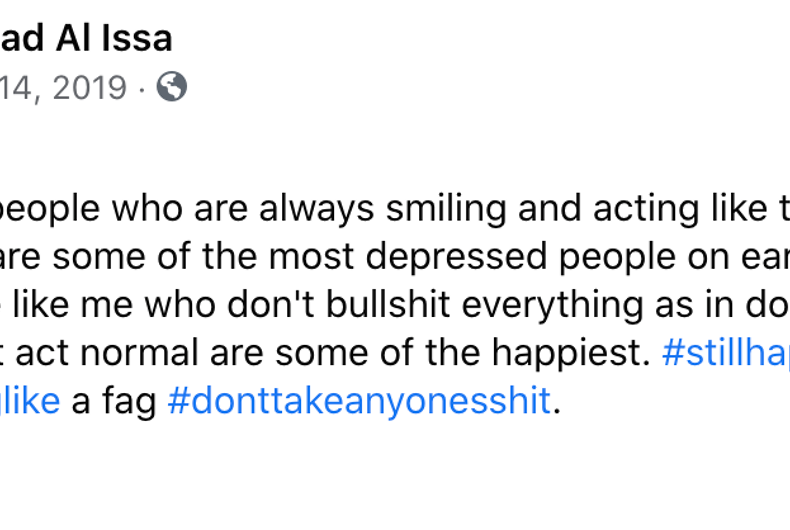Open the author name ending in Al Issa
The height and width of the screenshot is (530, 790).
click(x=86, y=38)
